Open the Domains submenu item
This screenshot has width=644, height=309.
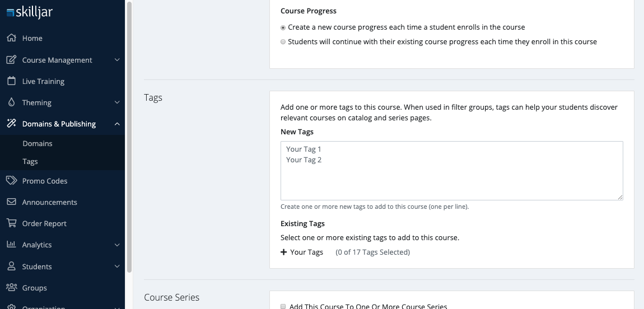(x=38, y=144)
